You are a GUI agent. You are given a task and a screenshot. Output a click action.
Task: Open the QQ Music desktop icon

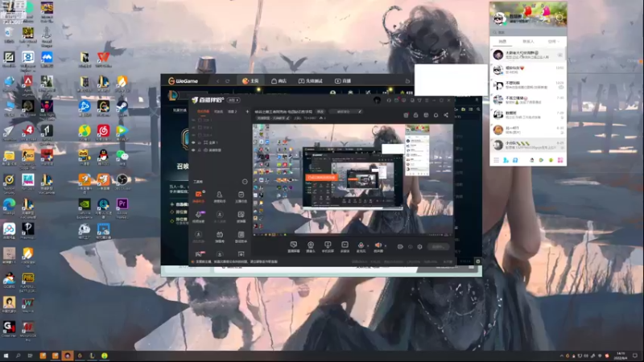85,131
